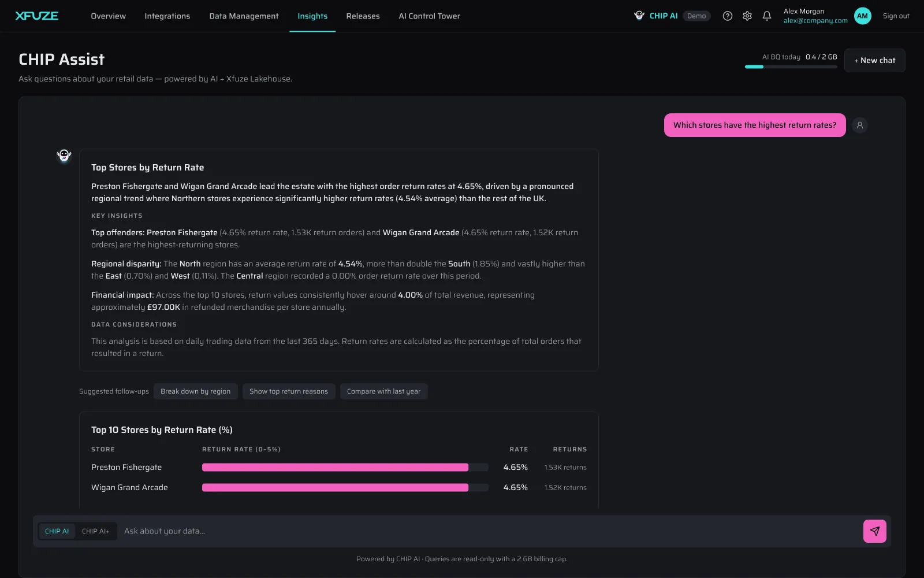
Task: Select the CHIP AI mode toggle
Action: (57, 531)
